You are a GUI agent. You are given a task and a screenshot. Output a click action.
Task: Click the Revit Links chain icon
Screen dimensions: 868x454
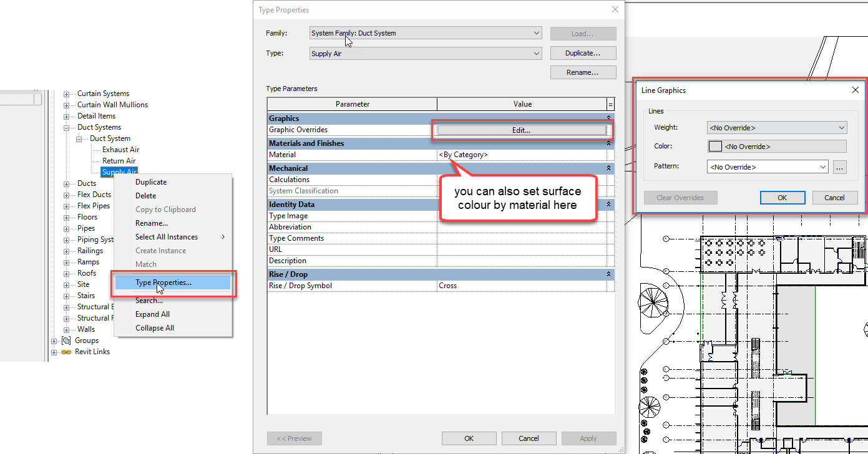click(67, 351)
